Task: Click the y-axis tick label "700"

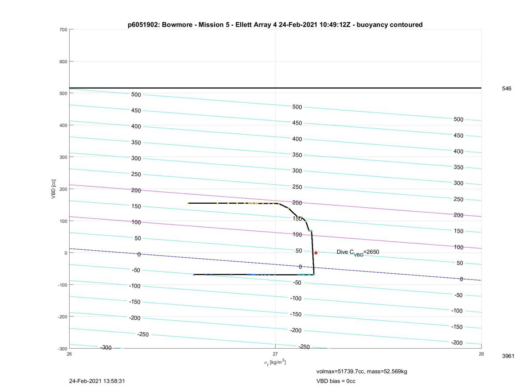Action: point(63,30)
